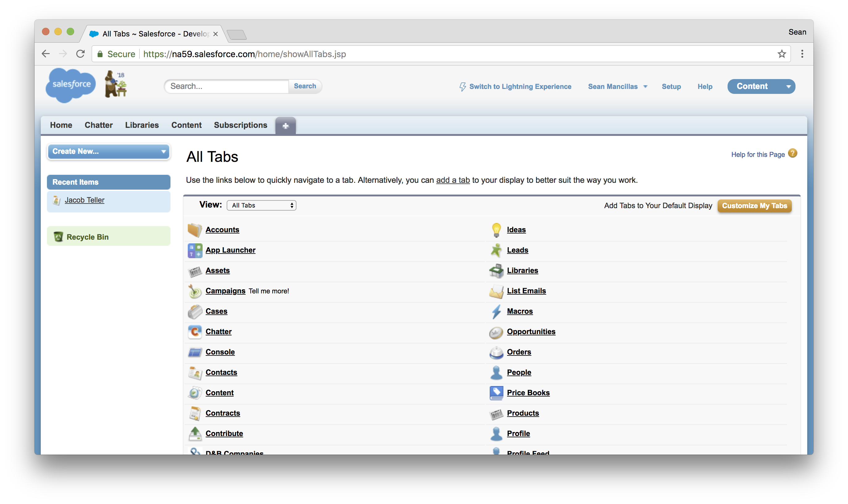Click the Recycle Bin icon
Screen dimensions: 848x504
58,237
